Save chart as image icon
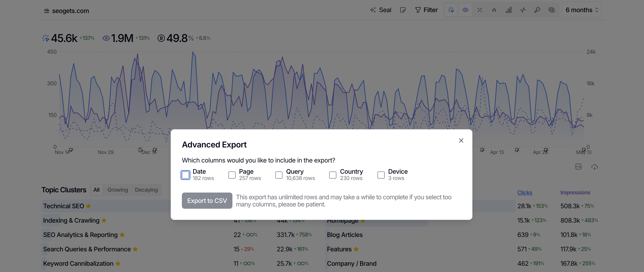644x272 pixels. tap(578, 167)
